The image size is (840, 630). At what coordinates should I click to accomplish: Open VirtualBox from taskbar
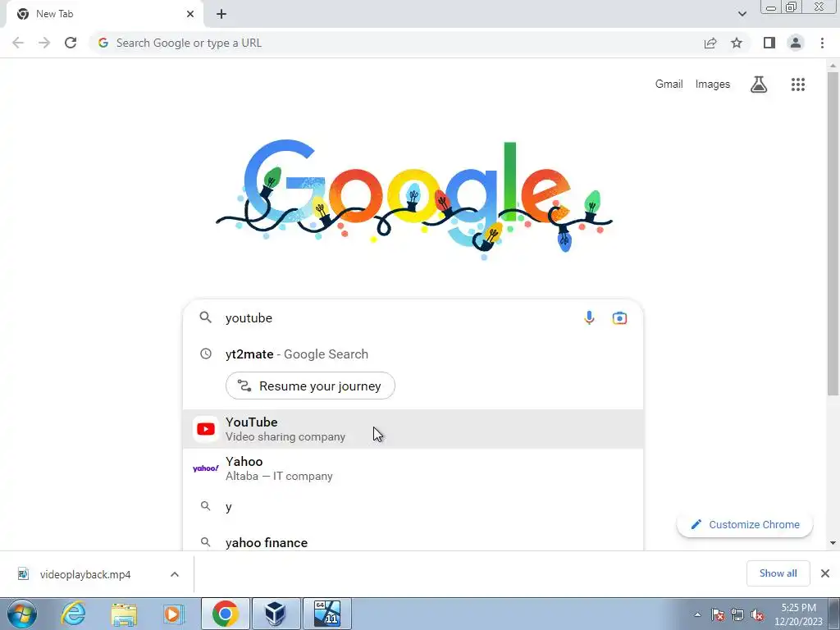[x=276, y=614]
